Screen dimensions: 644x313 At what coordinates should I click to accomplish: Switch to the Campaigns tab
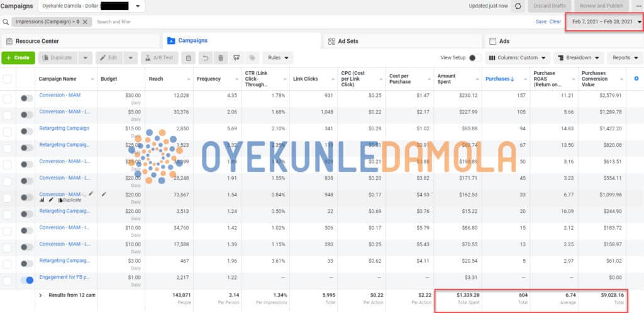click(241, 41)
